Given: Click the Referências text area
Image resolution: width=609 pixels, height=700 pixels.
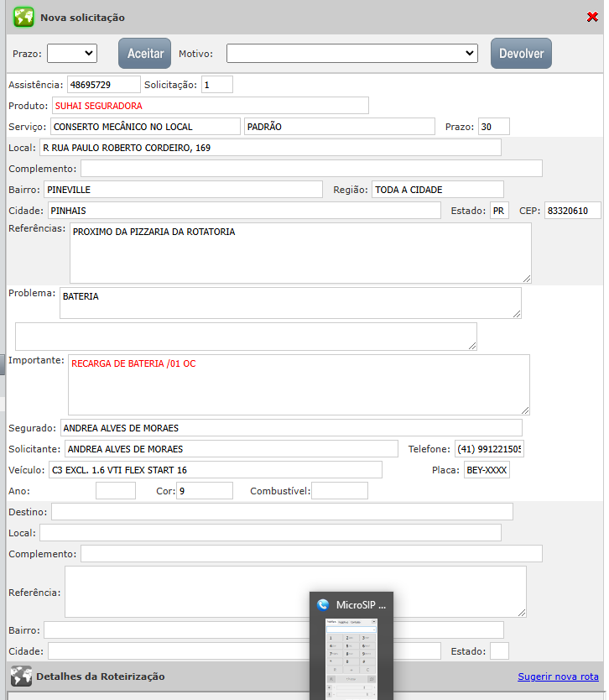Looking at the screenshot, I should [x=300, y=253].
